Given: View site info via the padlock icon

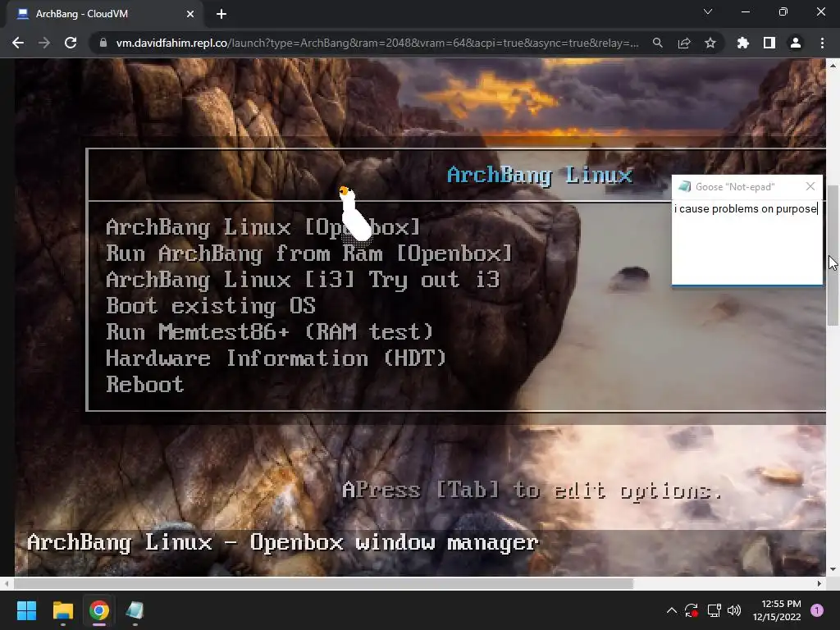Looking at the screenshot, I should (103, 43).
